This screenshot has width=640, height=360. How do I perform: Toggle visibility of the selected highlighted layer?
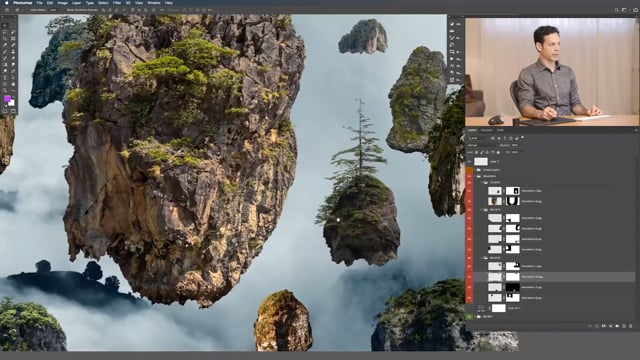(x=469, y=277)
